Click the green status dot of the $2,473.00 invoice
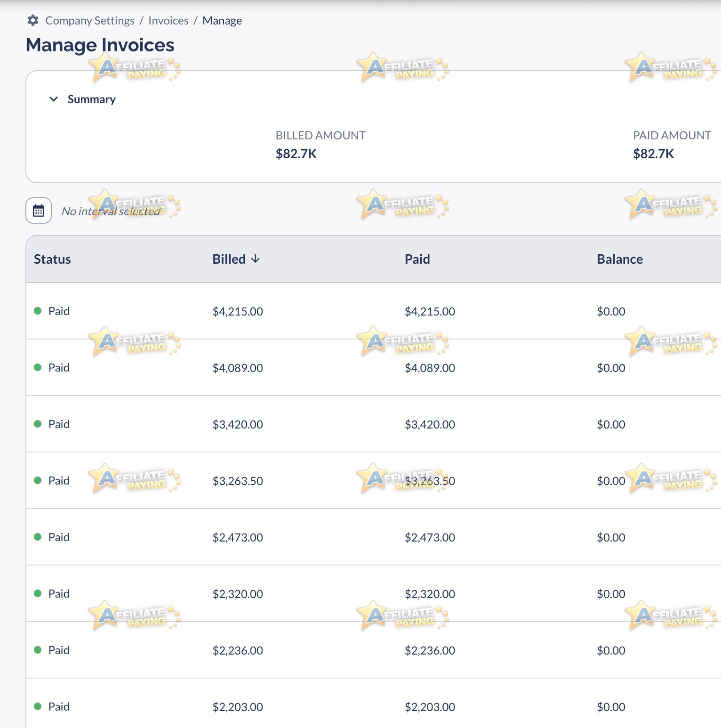The image size is (721, 728). [x=38, y=537]
